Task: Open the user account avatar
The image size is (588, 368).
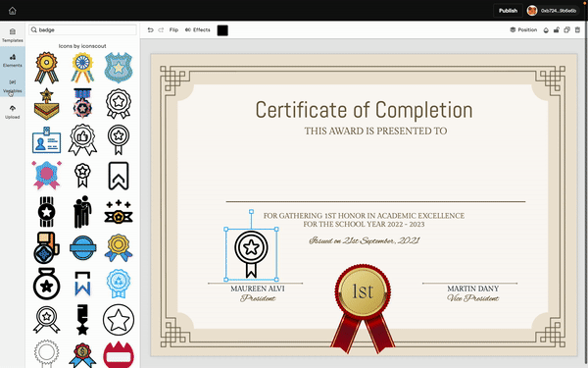Action: [x=532, y=11]
